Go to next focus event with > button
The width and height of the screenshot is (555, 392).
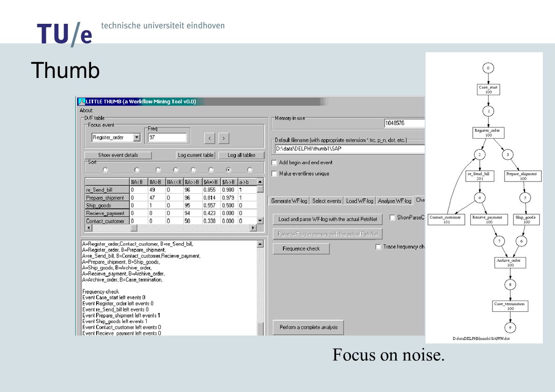224,138
